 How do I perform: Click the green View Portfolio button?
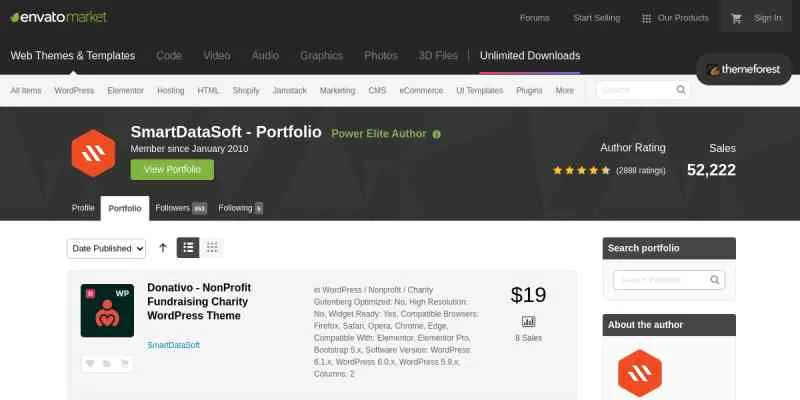(x=172, y=170)
